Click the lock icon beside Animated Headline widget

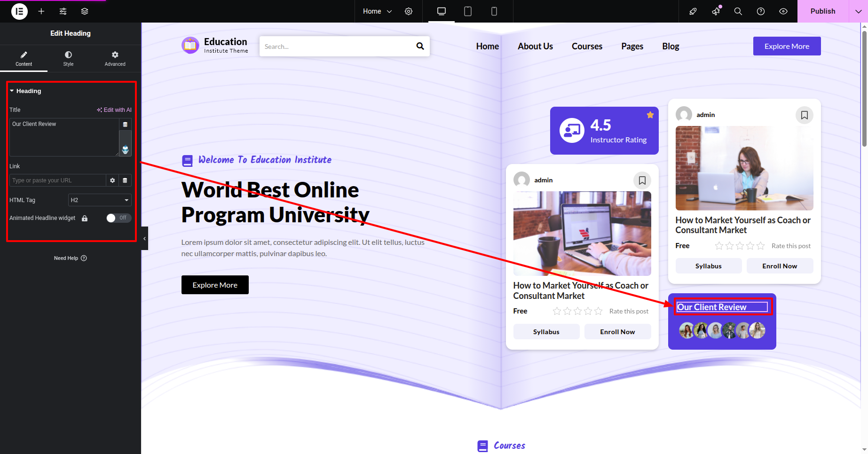[x=85, y=218]
